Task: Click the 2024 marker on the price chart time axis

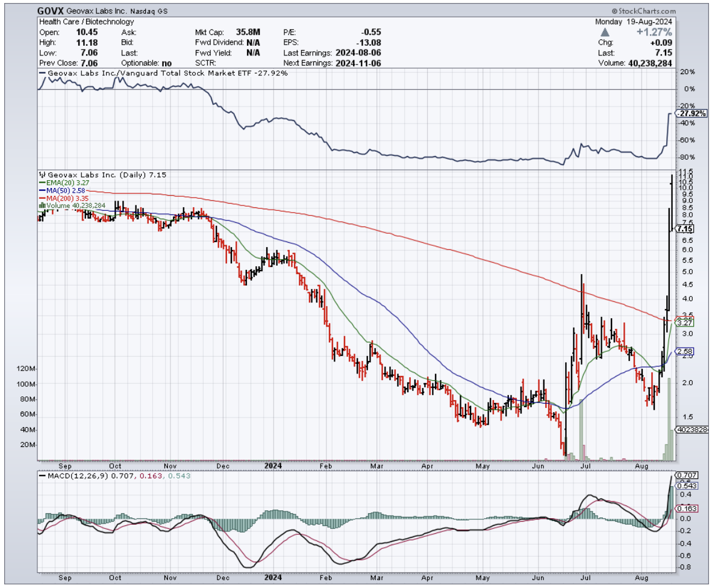Action: coord(273,466)
